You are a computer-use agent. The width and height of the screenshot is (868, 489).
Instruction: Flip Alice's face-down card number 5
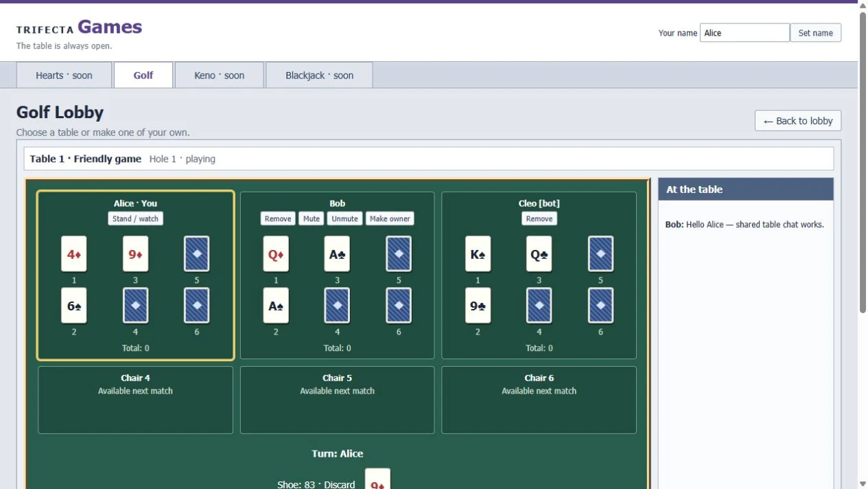(197, 254)
